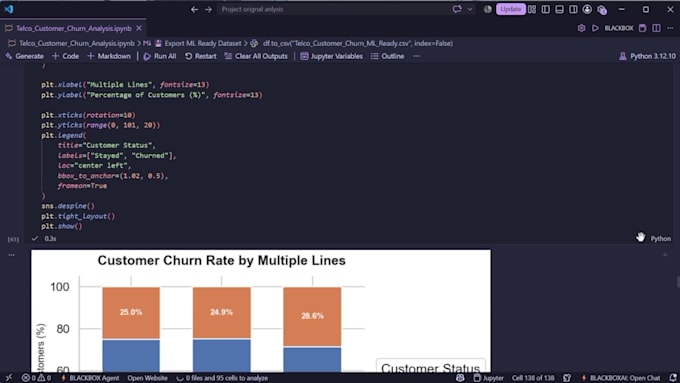Open Jupyter Variables panel
This screenshot has height=383, width=680.
coord(331,56)
